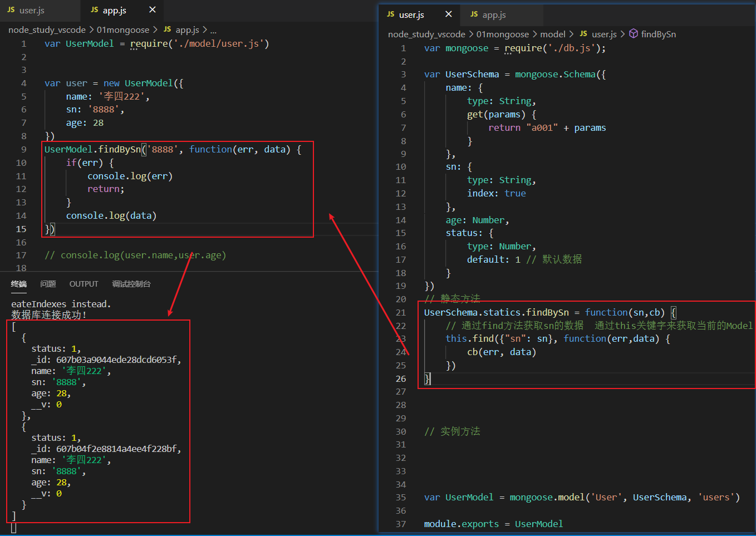
Task: Click node_study_vscode breadcrumb in right editor
Action: click(x=426, y=34)
